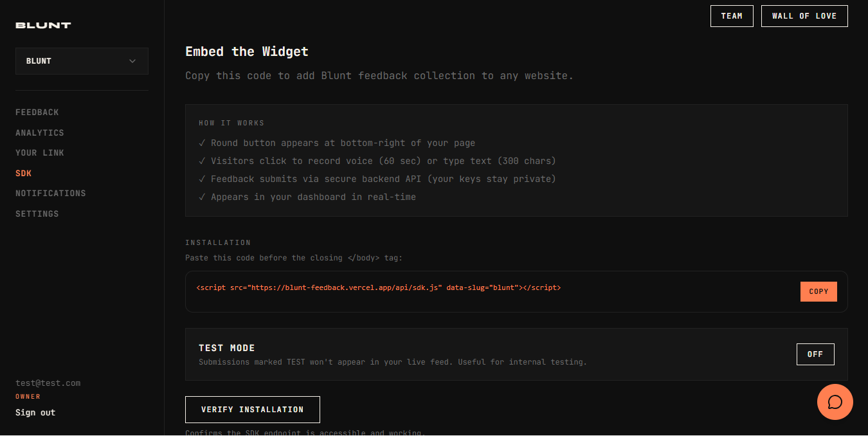
Task: Click the test@test.com account email
Action: 48,383
